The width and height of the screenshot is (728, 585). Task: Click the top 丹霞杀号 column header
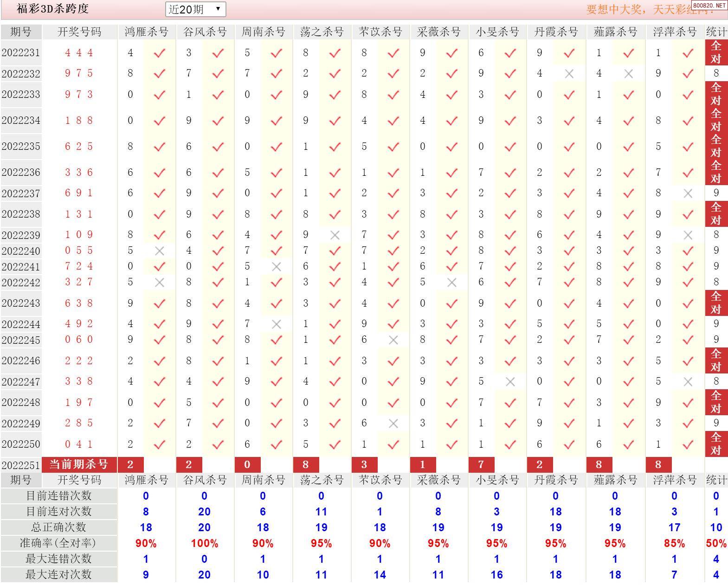556,32
